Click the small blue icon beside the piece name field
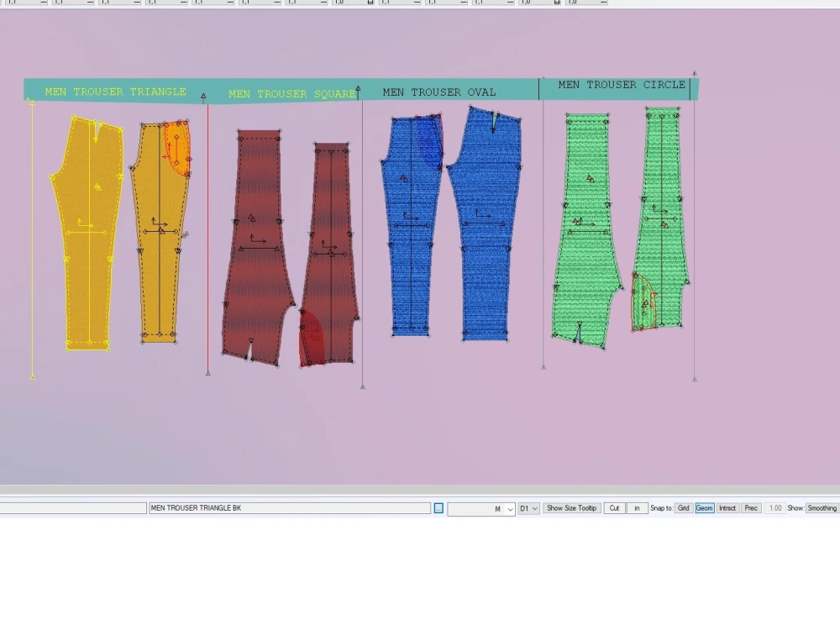This screenshot has height=630, width=840. 438,508
